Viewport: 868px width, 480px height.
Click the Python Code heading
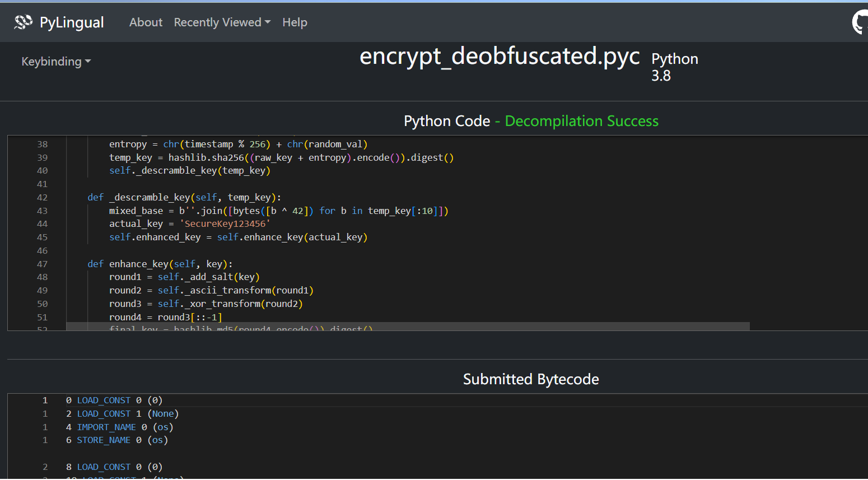tap(447, 121)
